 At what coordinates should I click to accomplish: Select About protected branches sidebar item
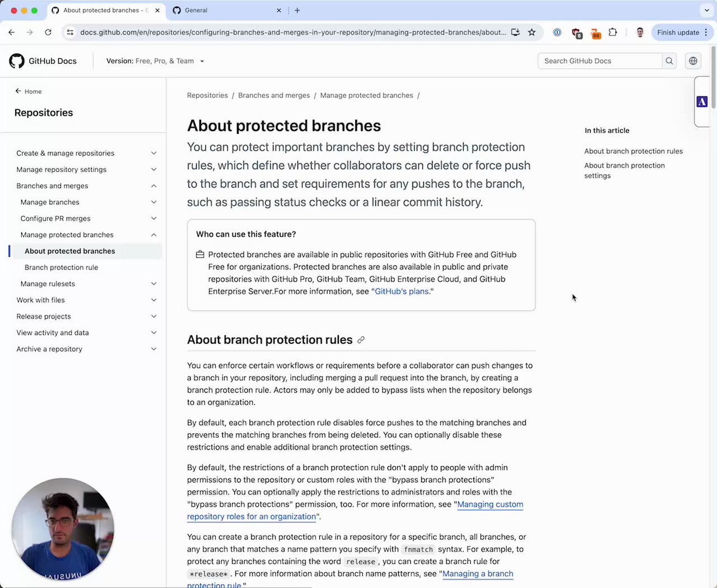click(x=85, y=251)
